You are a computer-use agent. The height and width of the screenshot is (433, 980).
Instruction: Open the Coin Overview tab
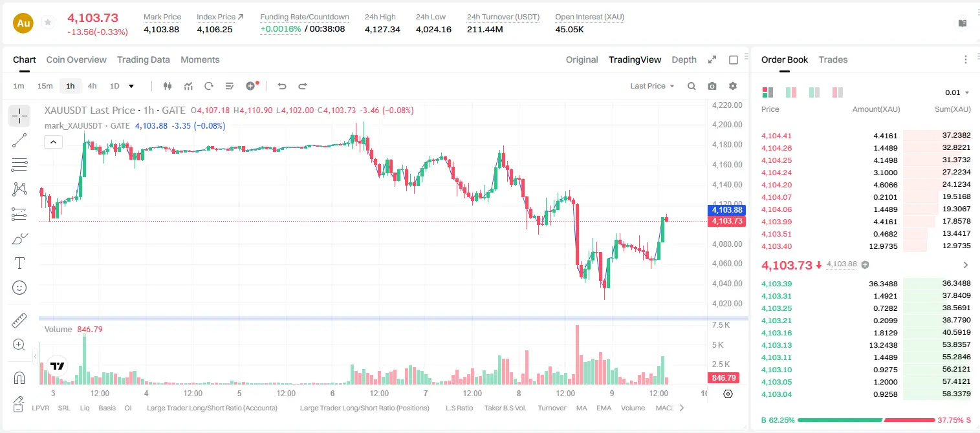76,59
